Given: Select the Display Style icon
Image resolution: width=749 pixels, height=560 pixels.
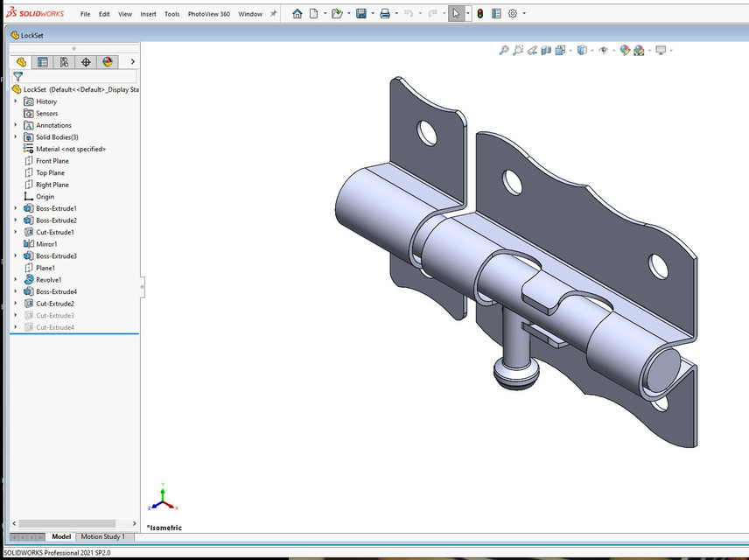Looking at the screenshot, I should 582,50.
